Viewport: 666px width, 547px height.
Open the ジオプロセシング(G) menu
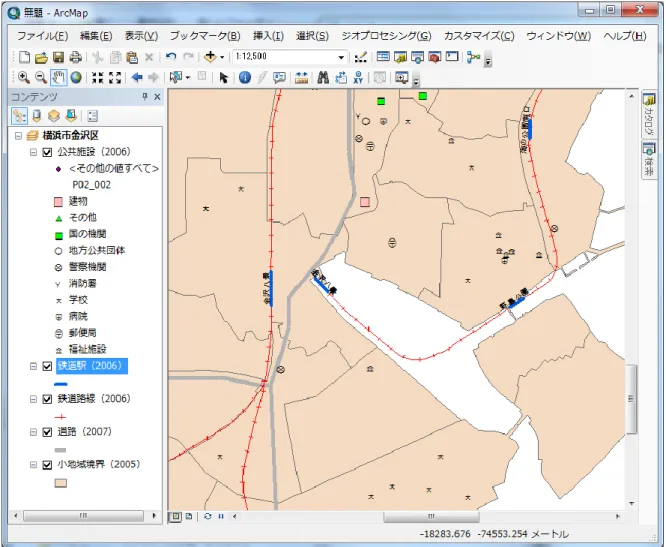(x=387, y=36)
